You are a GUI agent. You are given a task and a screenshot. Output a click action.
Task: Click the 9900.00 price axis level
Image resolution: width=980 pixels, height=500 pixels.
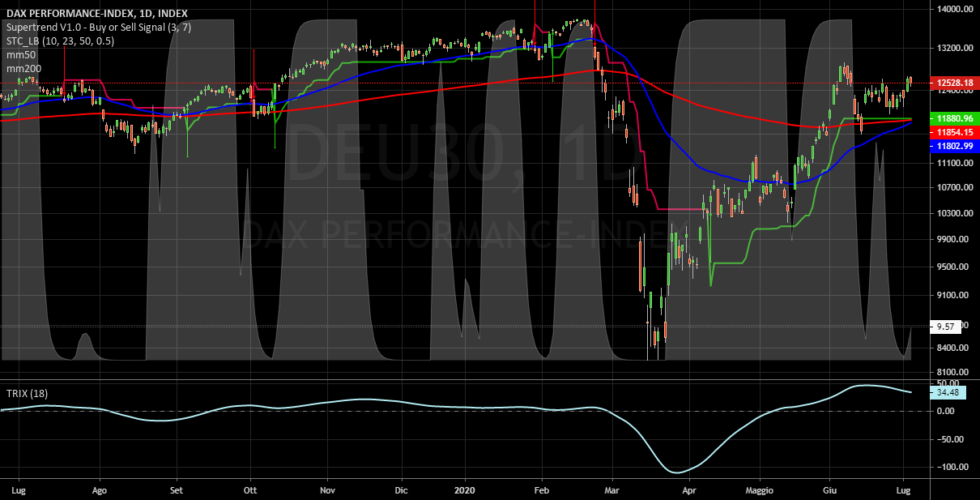952,239
